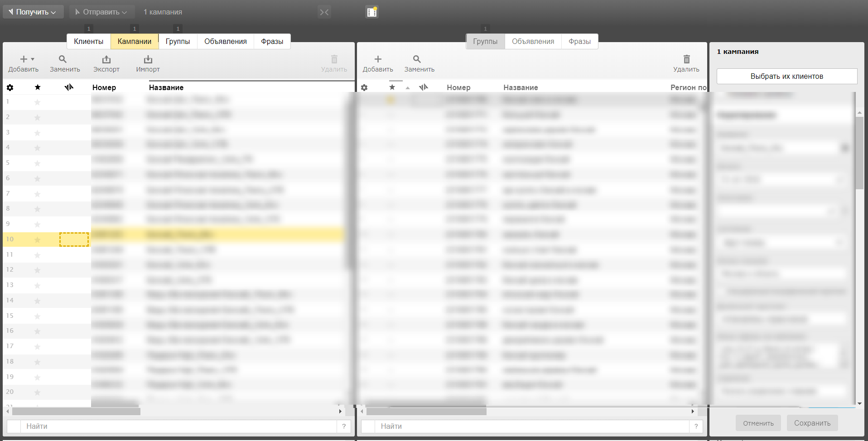The height and width of the screenshot is (441, 868).
Task: Open column settings gear in campaigns table
Action: point(10,87)
